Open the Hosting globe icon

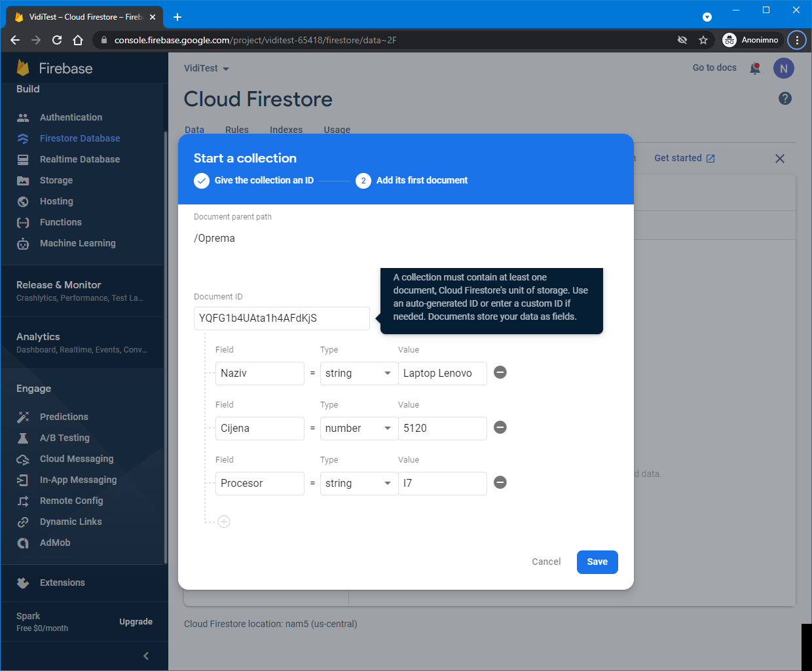point(23,201)
